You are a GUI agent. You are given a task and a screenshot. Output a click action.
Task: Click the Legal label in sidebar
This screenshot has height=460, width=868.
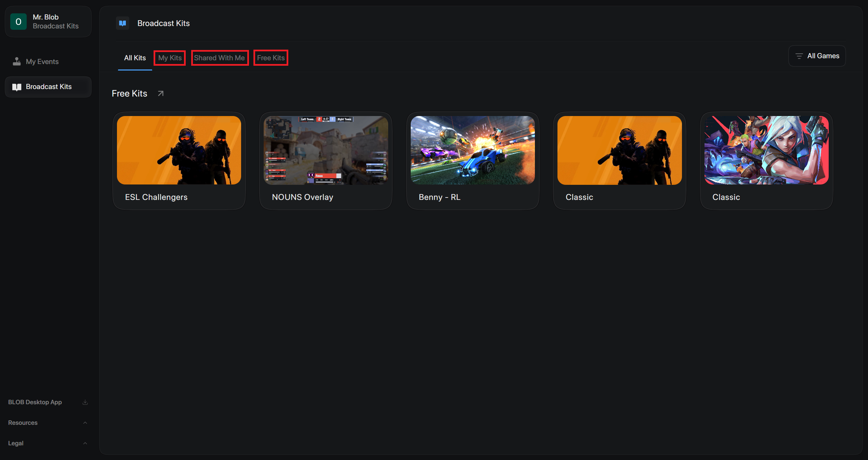16,443
